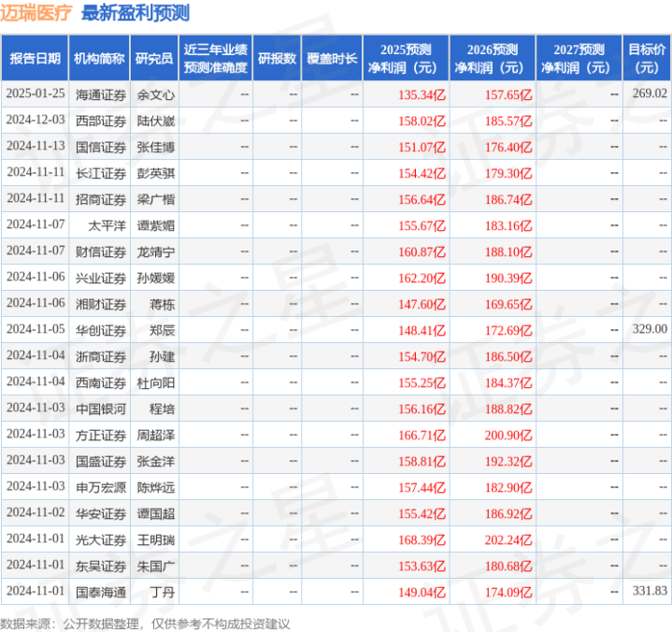This screenshot has width=672, height=632.
Task: Select the 兴业证券 cell
Action: pos(101,279)
